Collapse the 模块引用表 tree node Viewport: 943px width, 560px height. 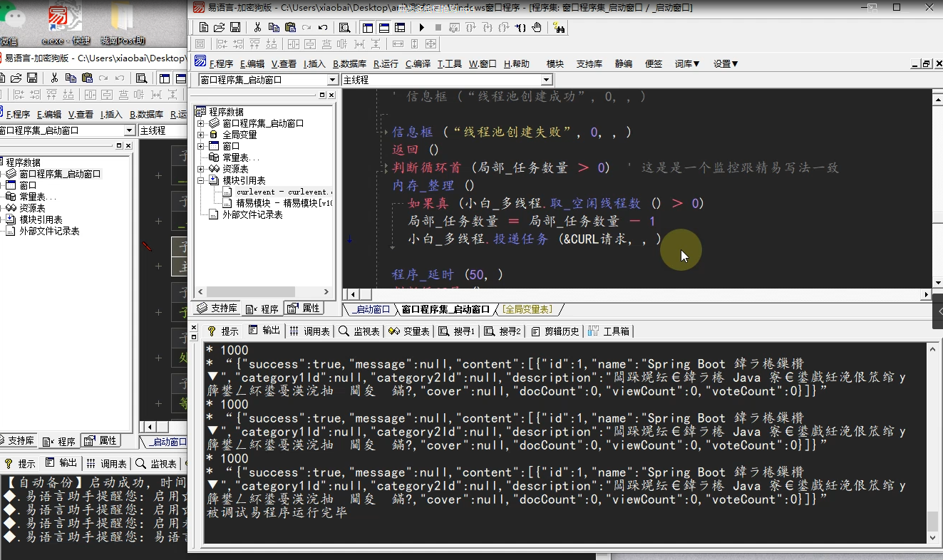point(201,181)
